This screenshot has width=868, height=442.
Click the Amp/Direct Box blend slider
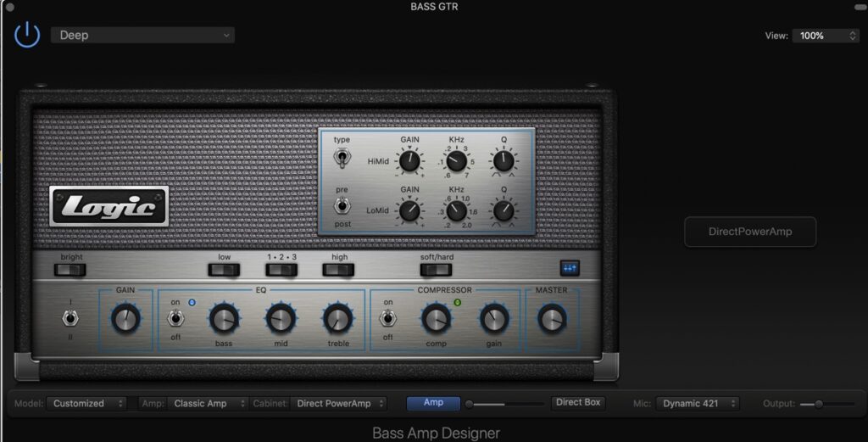point(505,405)
